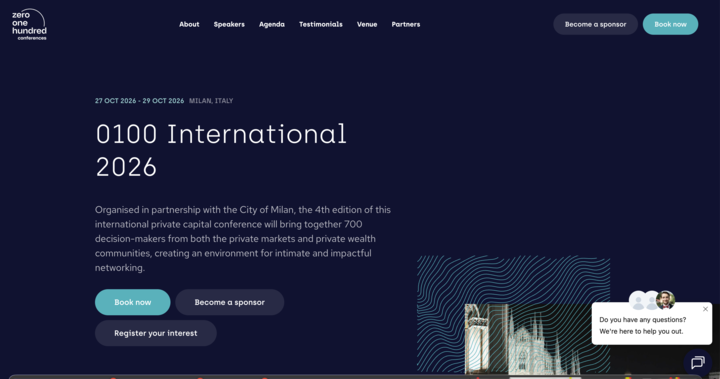The width and height of the screenshot is (720, 379).
Task: Click the 'MILAN, ITALY' location text
Action: [x=211, y=101]
